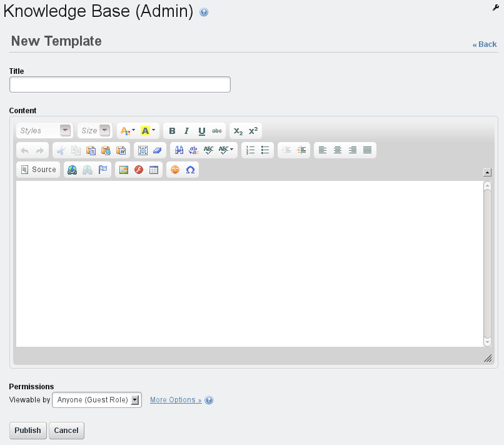Click the Select All icon
The width and height of the screenshot is (504, 445).
(x=143, y=150)
